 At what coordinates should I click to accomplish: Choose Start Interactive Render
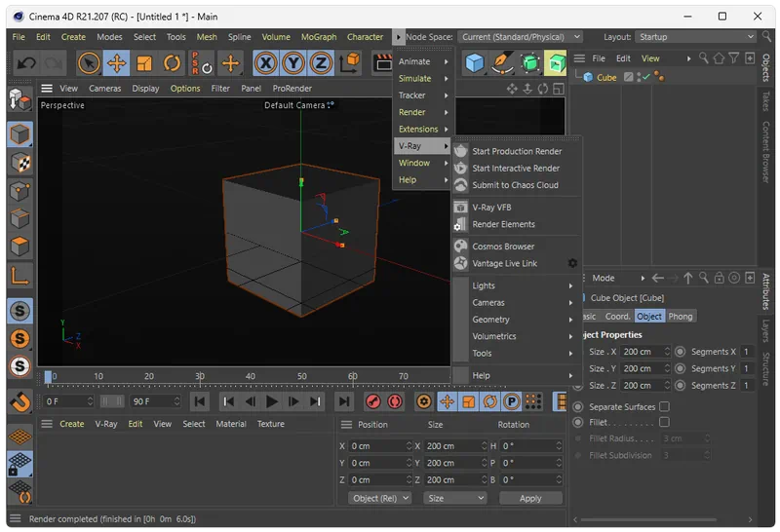[x=516, y=168]
